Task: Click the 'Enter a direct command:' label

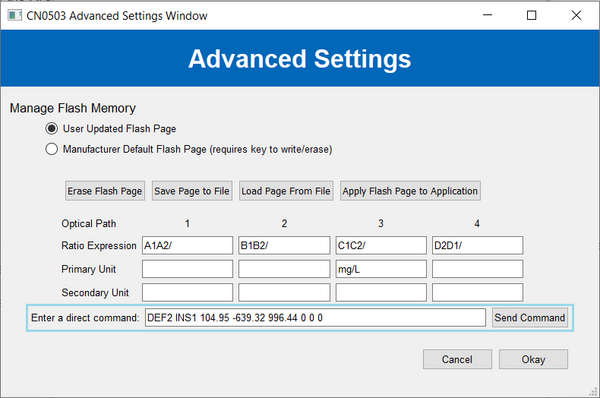Action: tap(85, 318)
